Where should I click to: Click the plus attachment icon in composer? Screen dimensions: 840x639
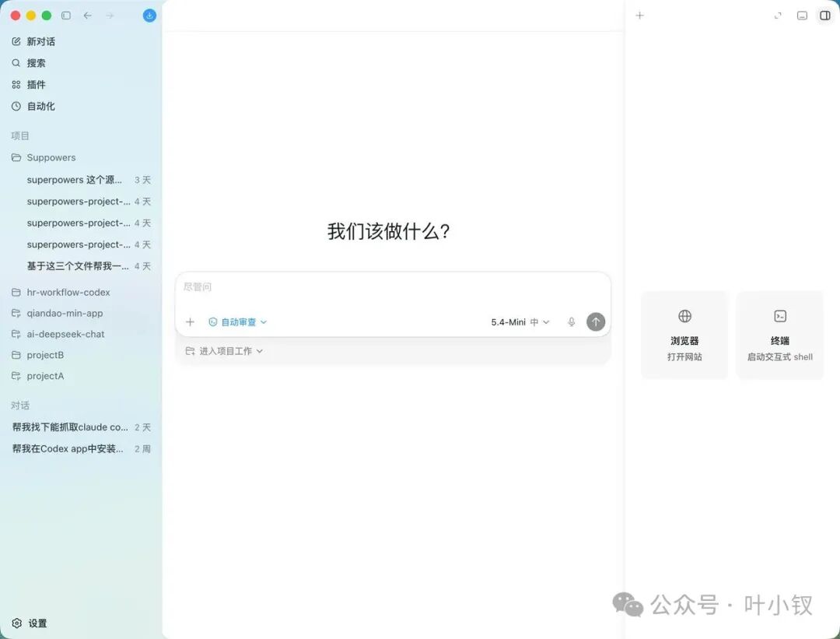pyautogui.click(x=191, y=322)
